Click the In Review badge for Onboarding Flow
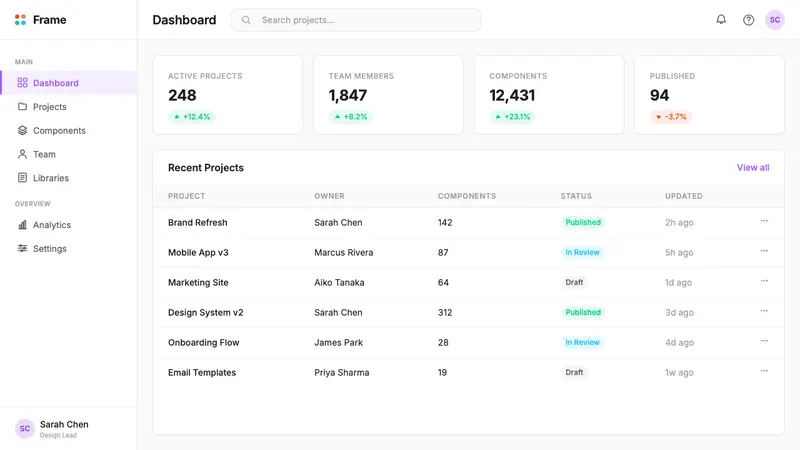 click(x=582, y=342)
